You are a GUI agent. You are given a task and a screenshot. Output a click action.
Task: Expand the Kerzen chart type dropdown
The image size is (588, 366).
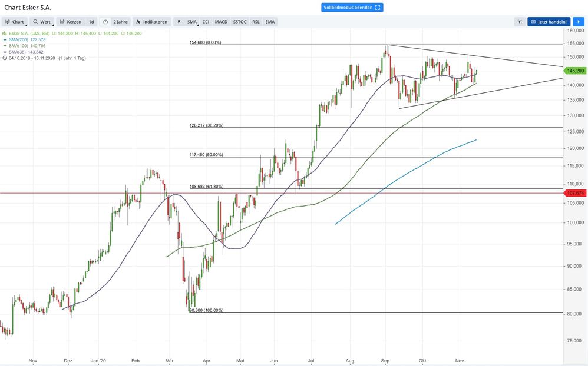71,22
